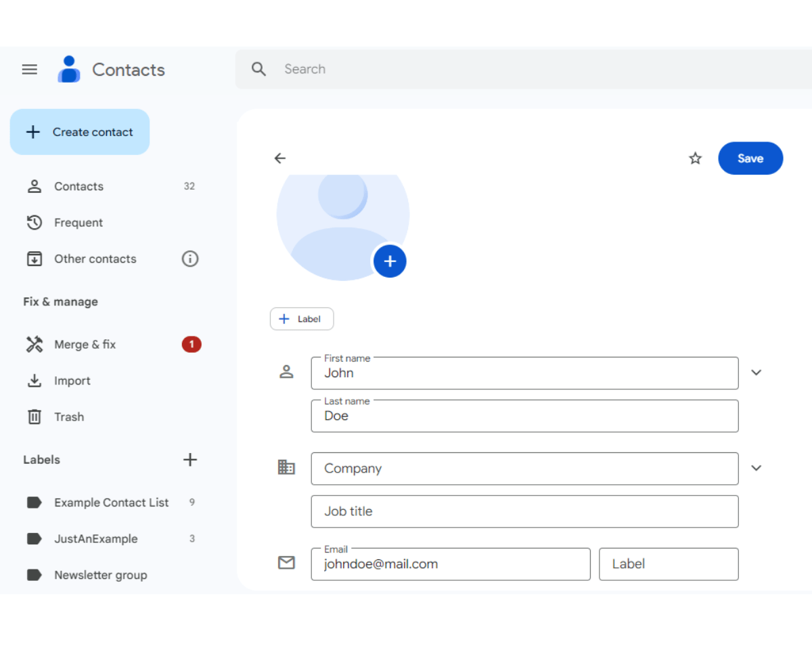The image size is (812, 650).
Task: Click the building icon beside Company
Action: [286, 467]
